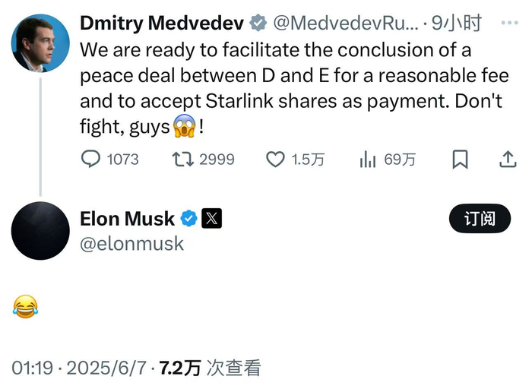
Task: Click the Dmitry Medvedev display name
Action: pos(161,24)
